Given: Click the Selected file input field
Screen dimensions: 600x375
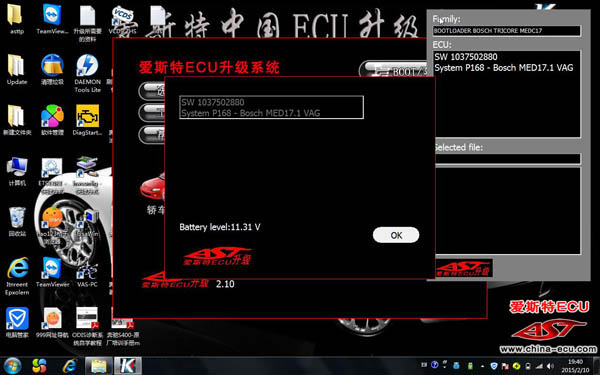Looking at the screenshot, I should (x=507, y=158).
